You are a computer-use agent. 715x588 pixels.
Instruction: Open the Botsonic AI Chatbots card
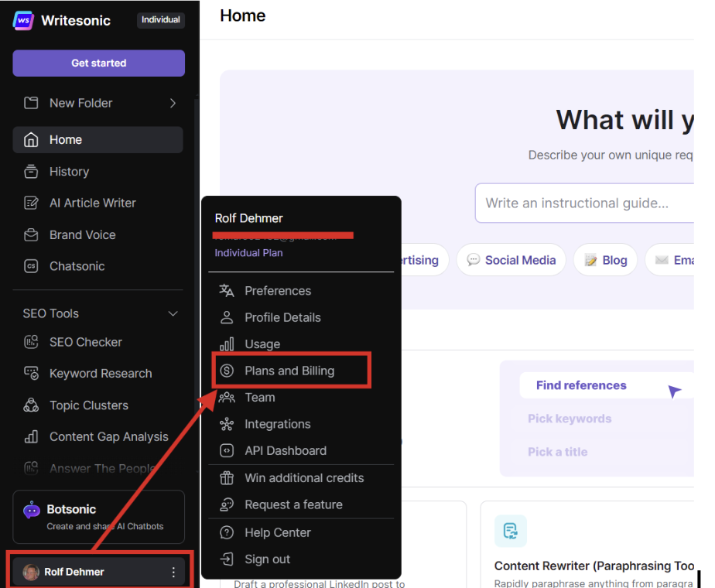click(x=98, y=517)
